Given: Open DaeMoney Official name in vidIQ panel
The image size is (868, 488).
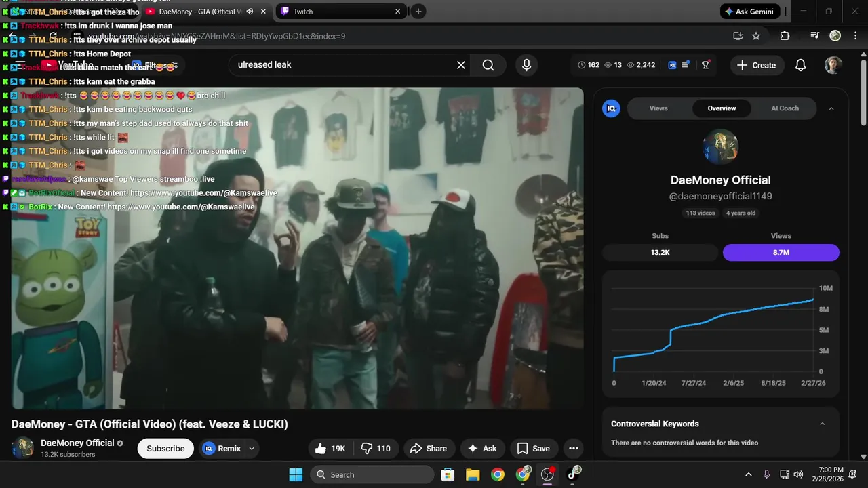Looking at the screenshot, I should pyautogui.click(x=720, y=180).
